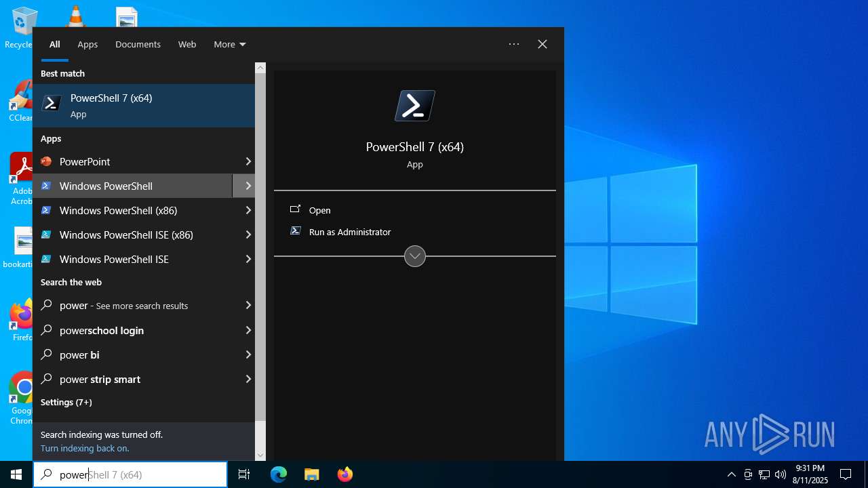
Task: Launch Microsoft Edge from the taskbar
Action: [279, 474]
